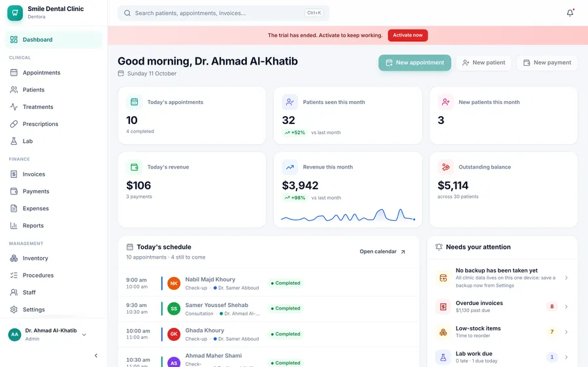
Task: Add a New patient
Action: pos(483,63)
